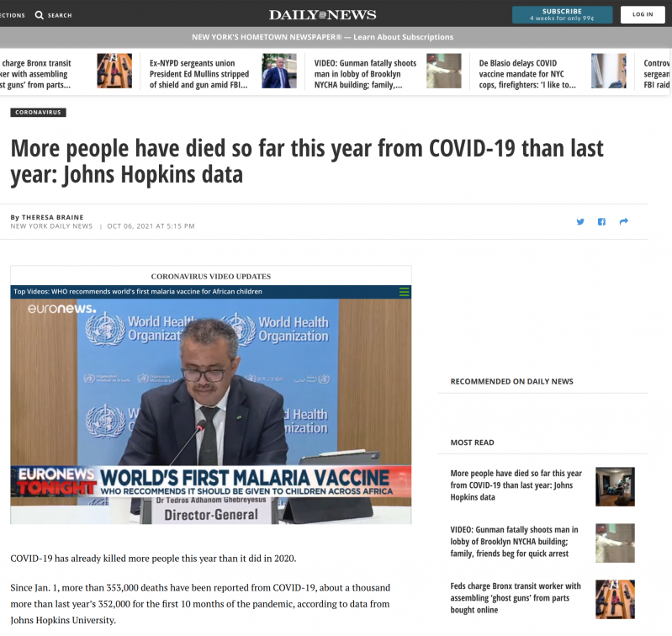Share article on Twitter
Screen dimensions: 672x636
point(580,221)
